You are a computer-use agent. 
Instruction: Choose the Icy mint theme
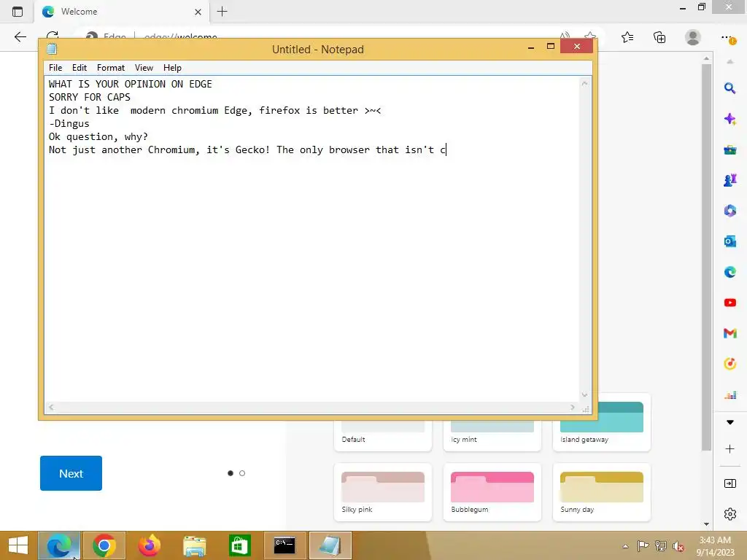(492, 435)
